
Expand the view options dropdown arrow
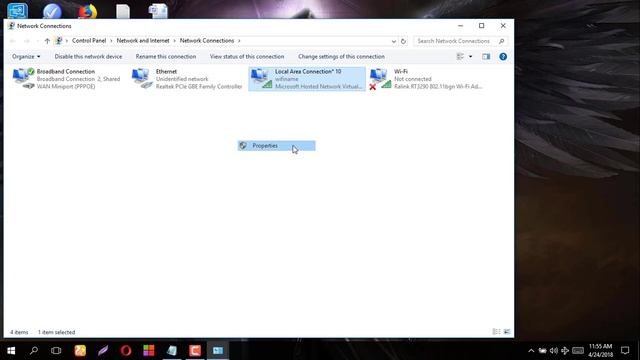coord(470,57)
